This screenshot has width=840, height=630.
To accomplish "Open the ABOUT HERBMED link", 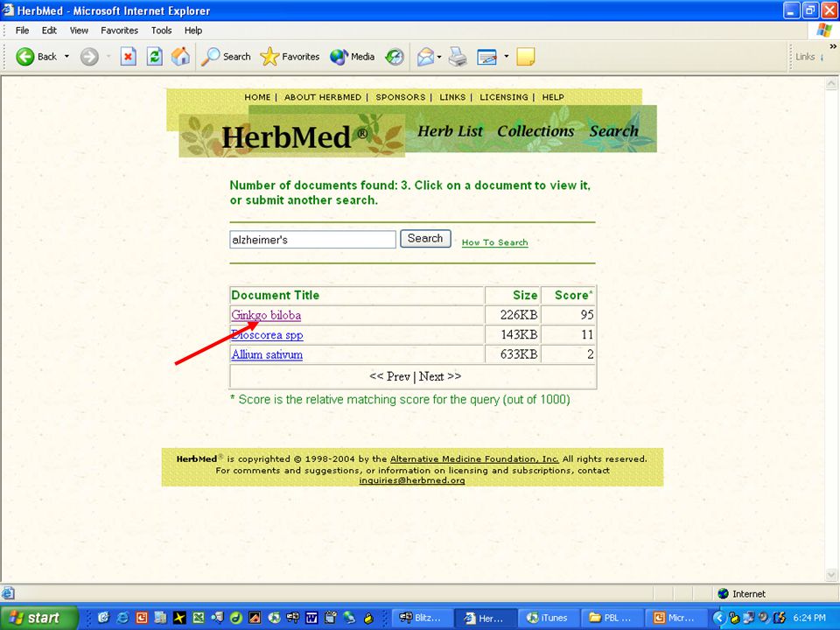I will 323,97.
